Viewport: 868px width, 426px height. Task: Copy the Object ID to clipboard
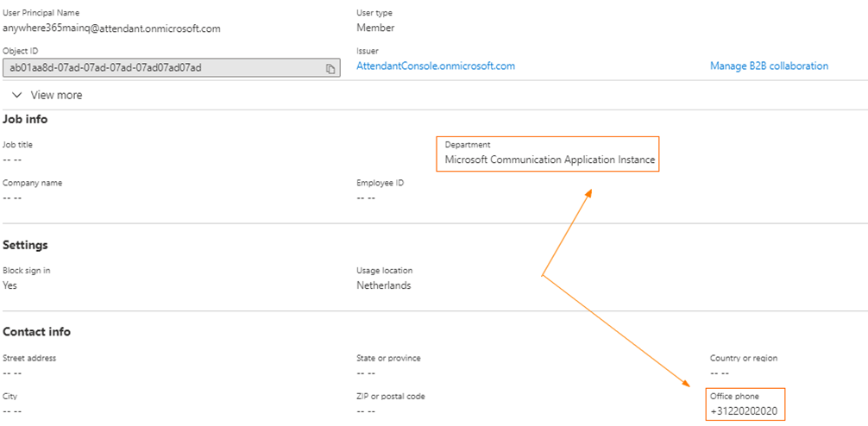click(330, 68)
